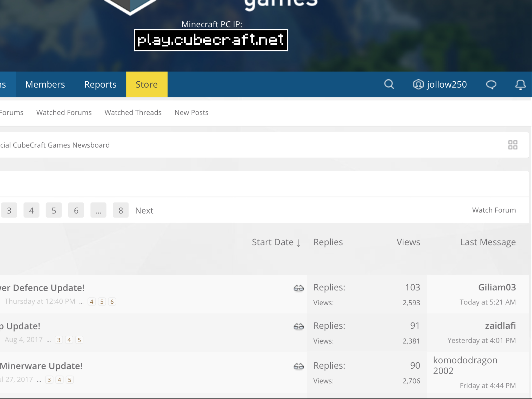532x399 pixels.
Task: Open the yellow Store tab
Action: (147, 84)
